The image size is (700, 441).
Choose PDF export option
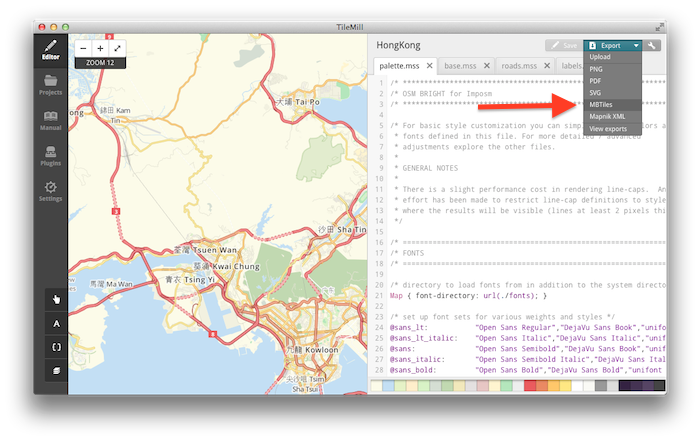(x=612, y=81)
